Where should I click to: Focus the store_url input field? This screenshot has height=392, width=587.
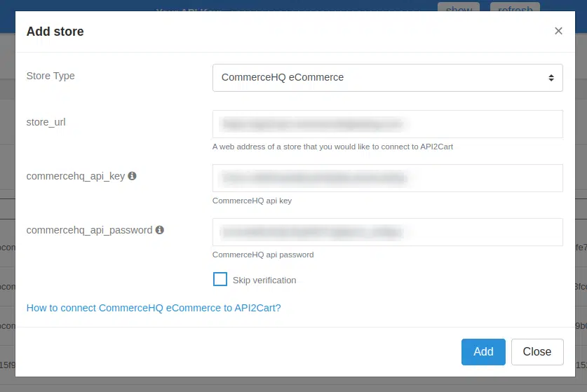click(387, 124)
